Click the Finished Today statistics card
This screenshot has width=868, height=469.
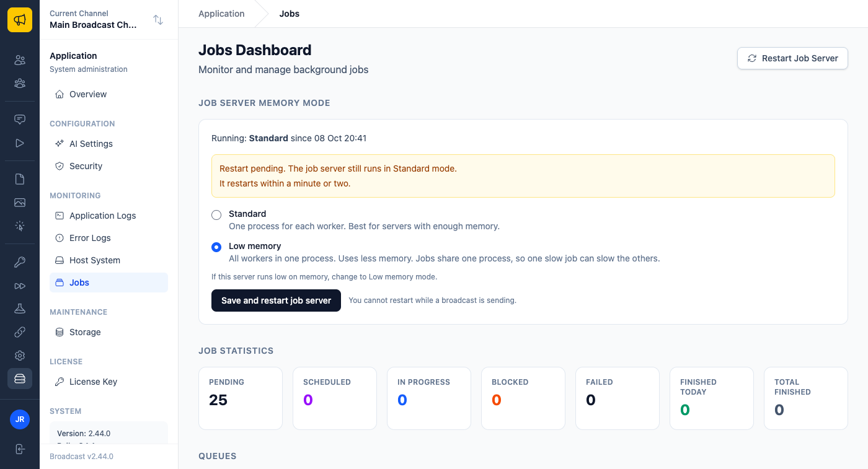point(712,398)
